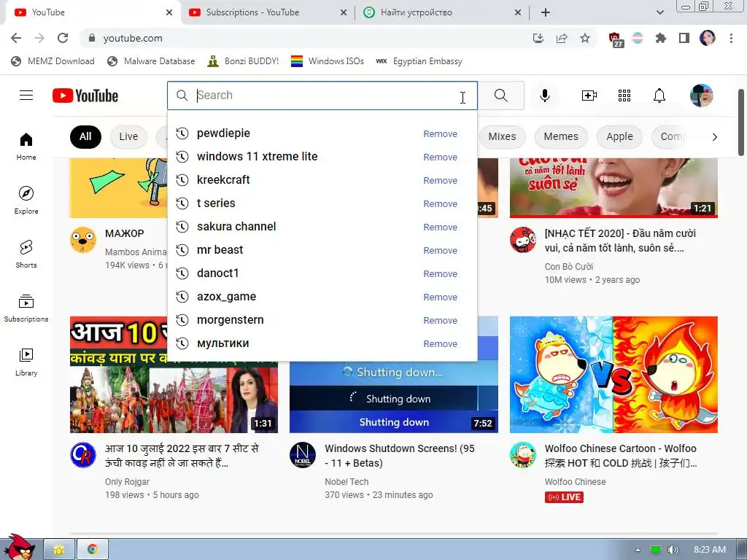This screenshot has height=560, width=747.
Task: Click the youtube.com address bar
Action: click(x=305, y=38)
